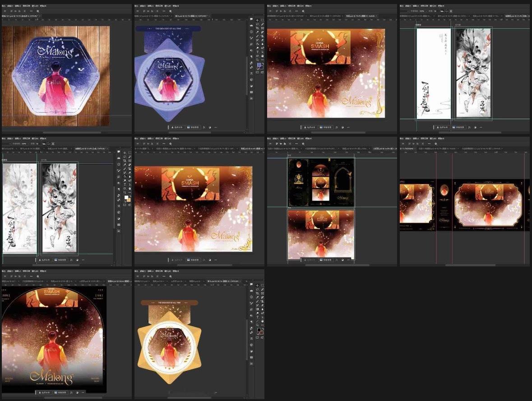Open the Window menu above the blue medal document
Image resolution: width=532 pixels, height=401 pixels.
tap(167, 6)
